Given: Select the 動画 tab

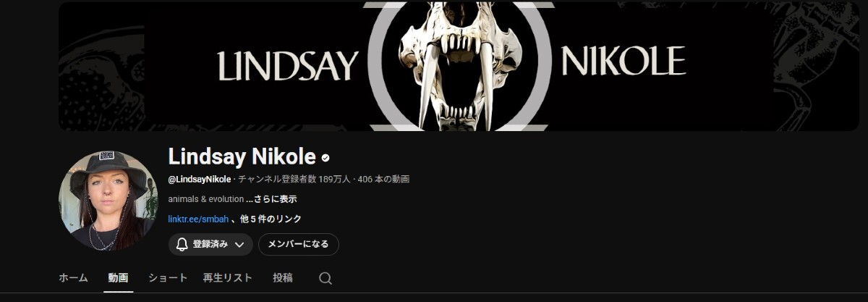Looking at the screenshot, I should click(x=118, y=277).
